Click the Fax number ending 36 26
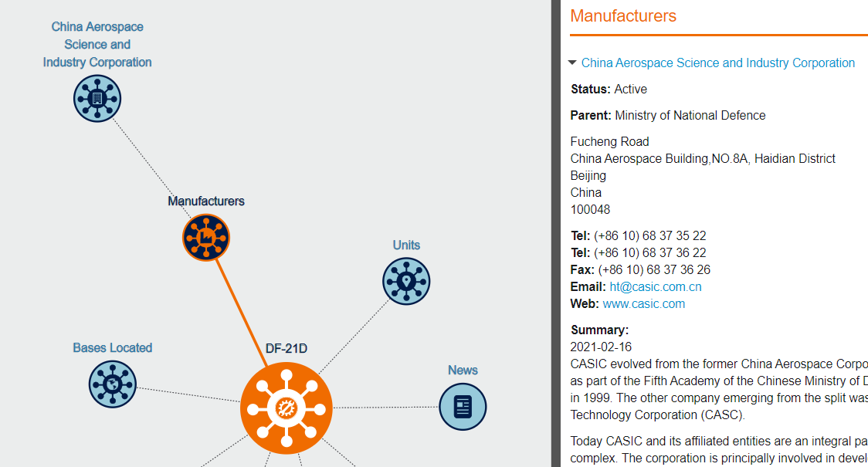 tap(640, 270)
